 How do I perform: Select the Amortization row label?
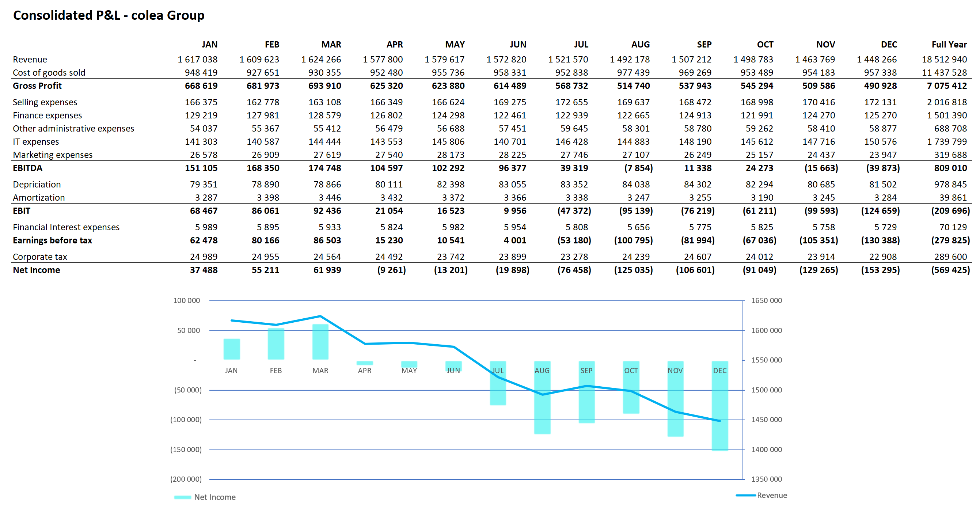[38, 197]
